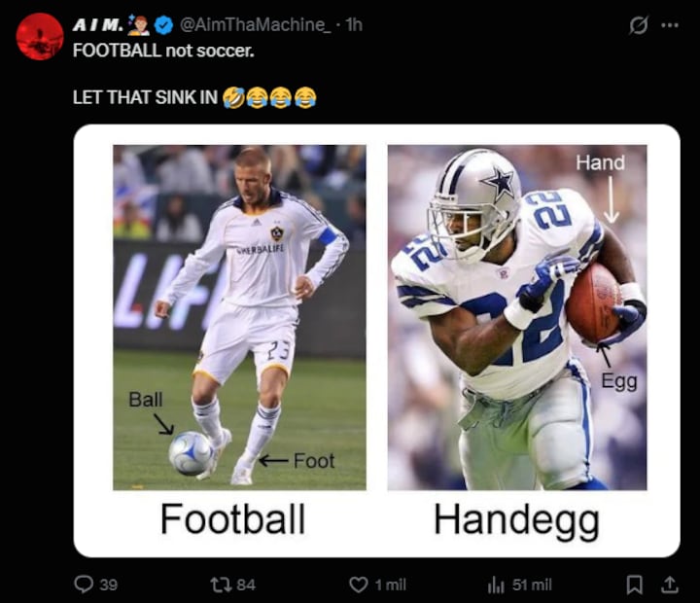The height and width of the screenshot is (603, 700).
Task: Click the 84 reposts count
Action: tap(246, 585)
